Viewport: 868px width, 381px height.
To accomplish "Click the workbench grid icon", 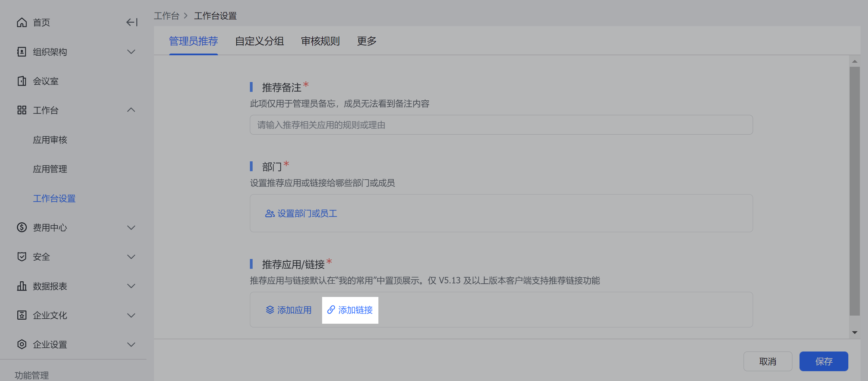I will point(22,110).
